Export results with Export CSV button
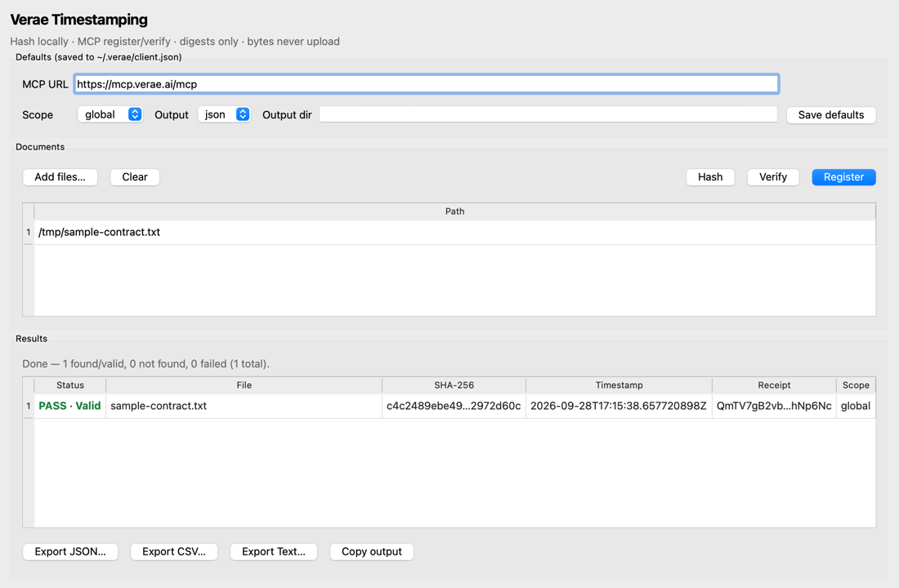 tap(174, 552)
